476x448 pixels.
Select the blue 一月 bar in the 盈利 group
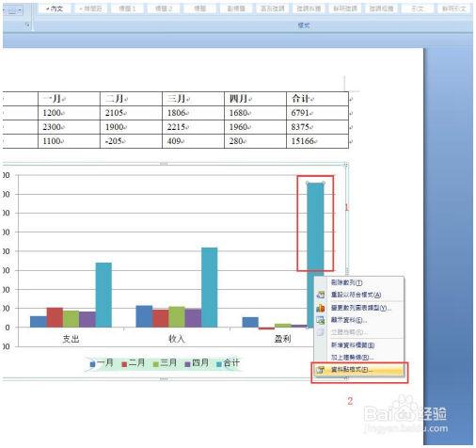[x=250, y=322]
